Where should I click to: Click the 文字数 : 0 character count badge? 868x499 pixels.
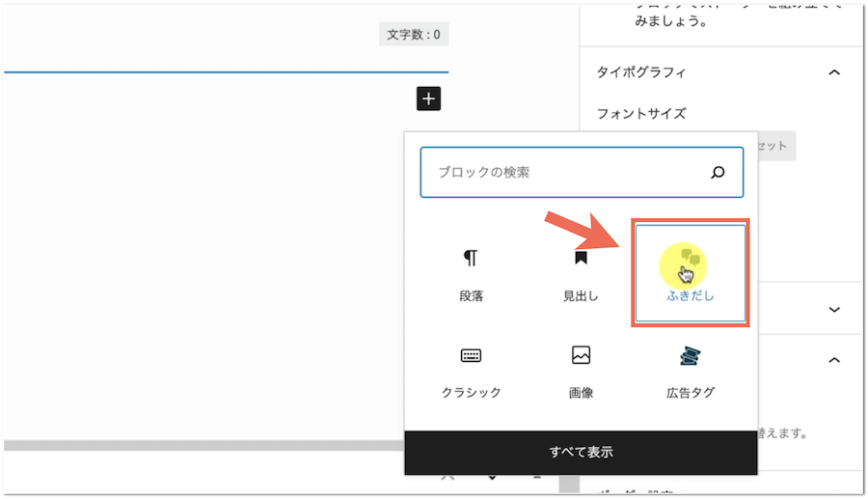coord(414,35)
